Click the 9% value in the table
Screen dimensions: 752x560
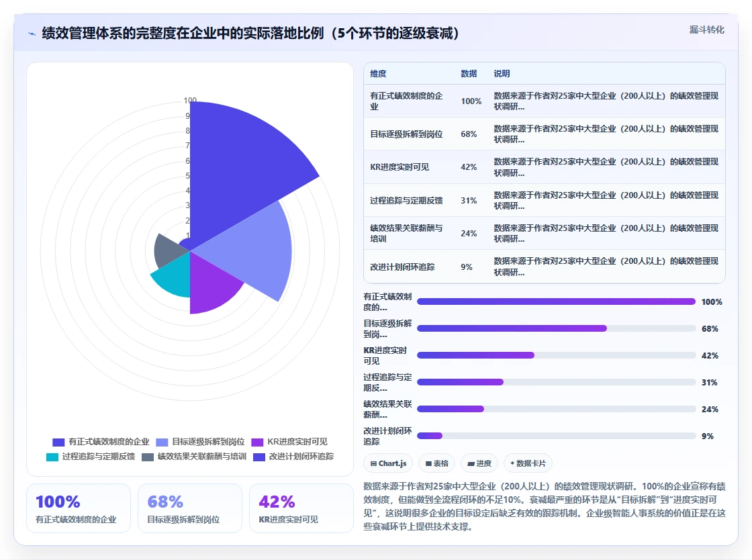coord(467,267)
